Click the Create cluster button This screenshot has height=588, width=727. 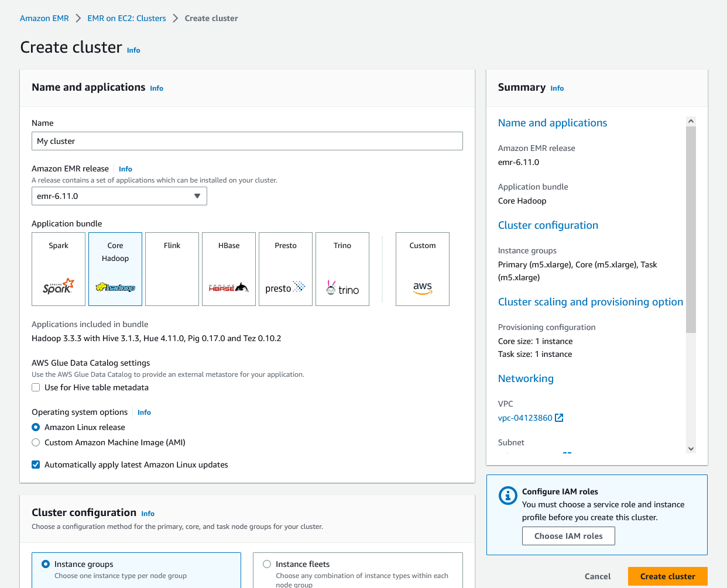(x=668, y=576)
